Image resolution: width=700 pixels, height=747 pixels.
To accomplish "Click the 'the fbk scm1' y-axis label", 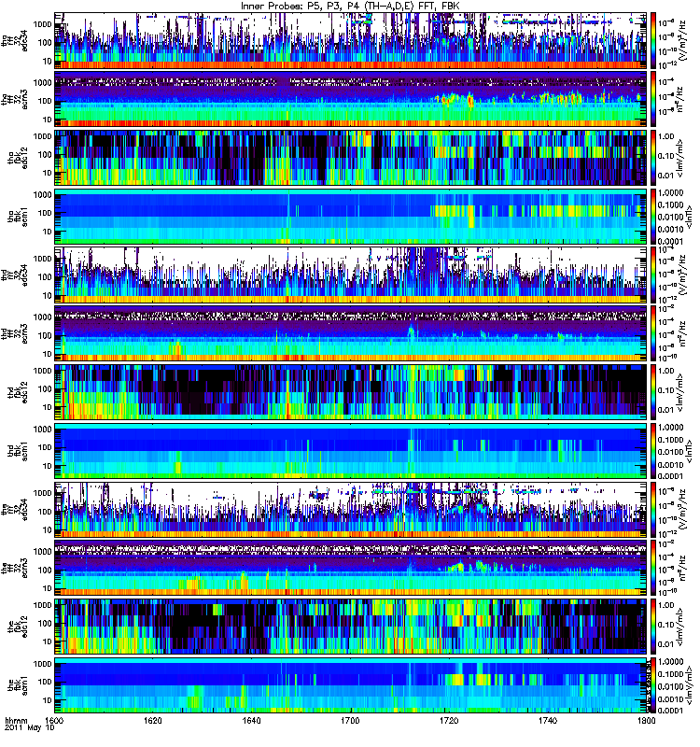I will point(18,684).
